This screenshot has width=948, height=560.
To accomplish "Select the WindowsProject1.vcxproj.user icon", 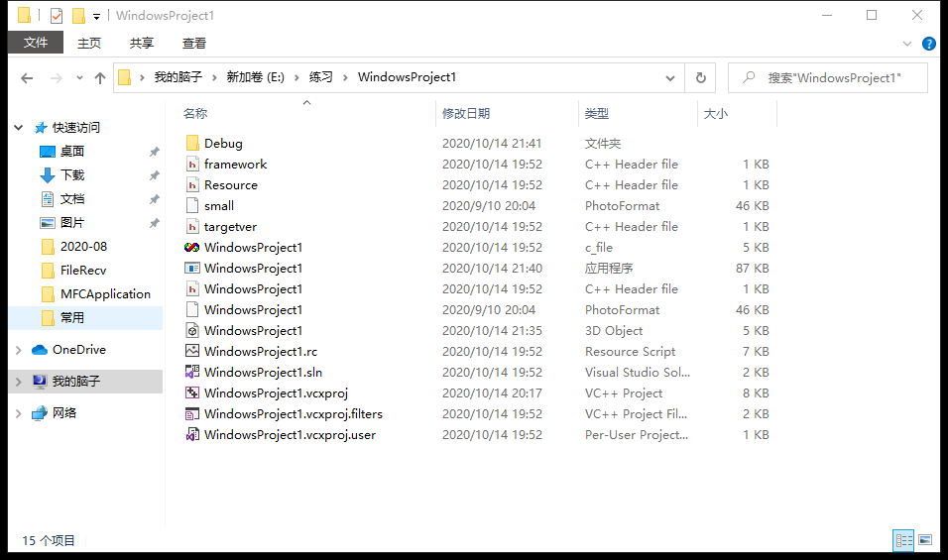I will pyautogui.click(x=192, y=435).
